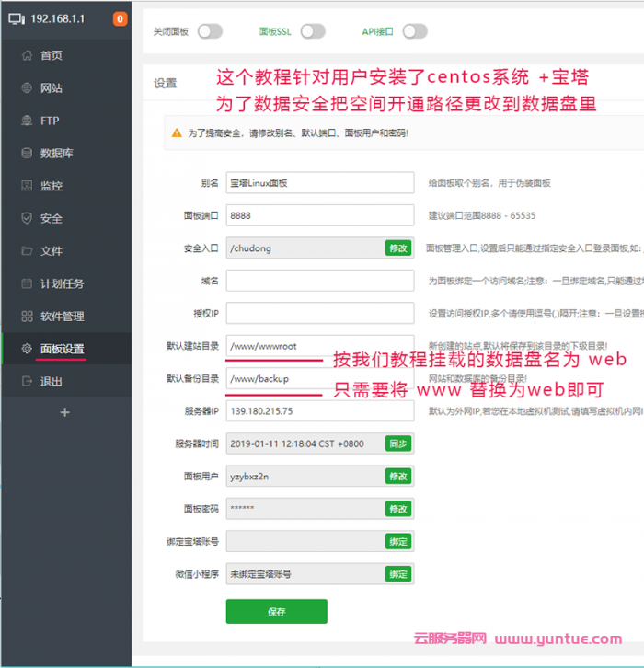Click the website globe icon
Viewport: 644px width, 668px height.
26,88
